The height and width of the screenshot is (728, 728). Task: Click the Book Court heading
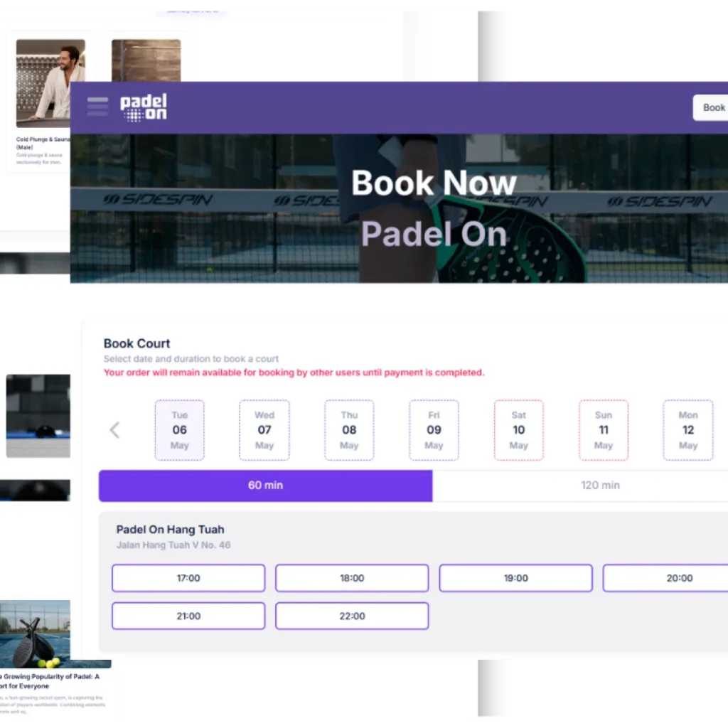(x=137, y=343)
